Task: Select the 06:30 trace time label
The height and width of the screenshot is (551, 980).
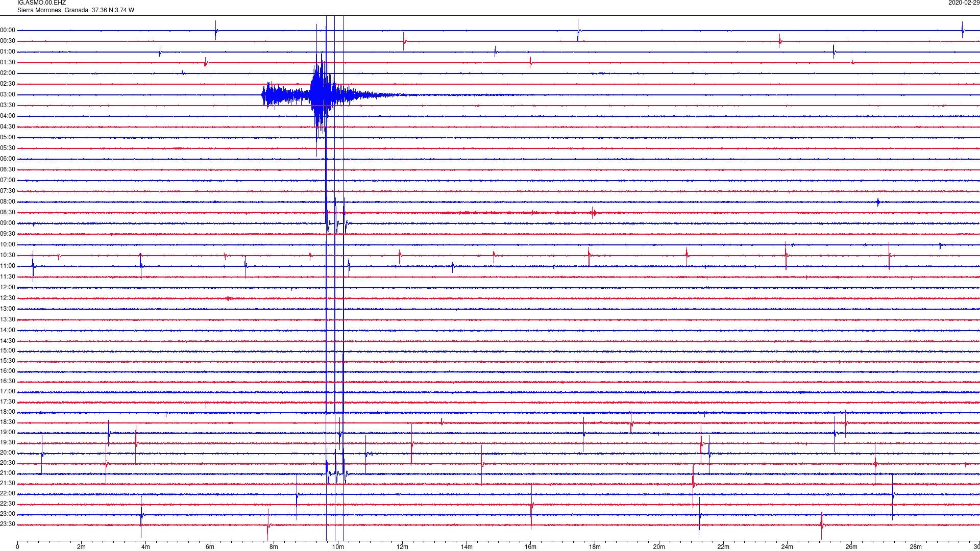Action: pos(8,170)
